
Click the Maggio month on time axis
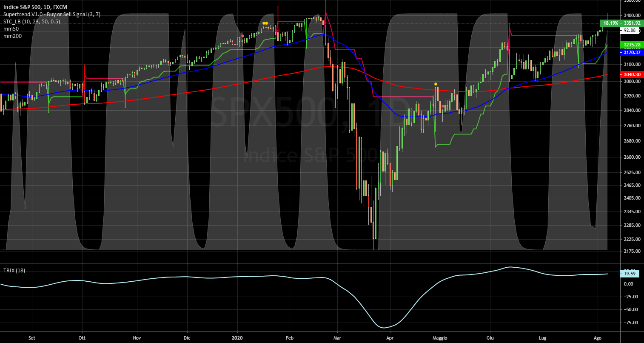[440, 338]
